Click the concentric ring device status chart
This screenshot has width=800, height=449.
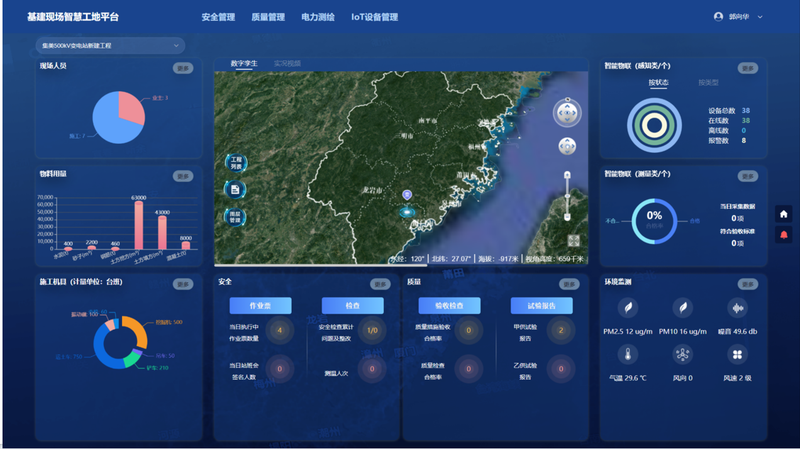[x=654, y=125]
